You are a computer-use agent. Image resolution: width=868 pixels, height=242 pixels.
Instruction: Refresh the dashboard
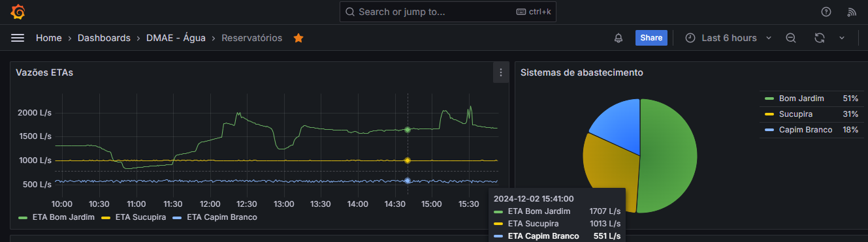coord(820,38)
